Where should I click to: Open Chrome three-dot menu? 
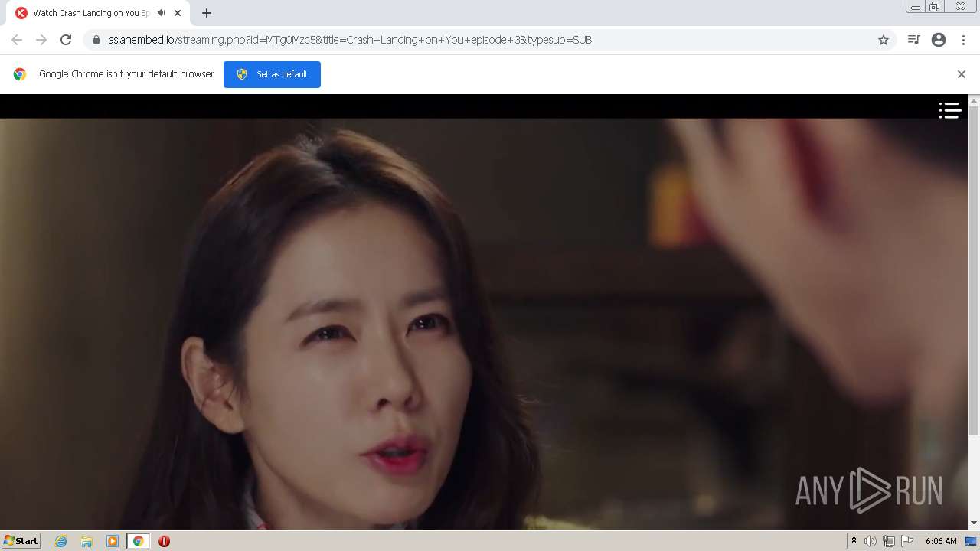963,40
